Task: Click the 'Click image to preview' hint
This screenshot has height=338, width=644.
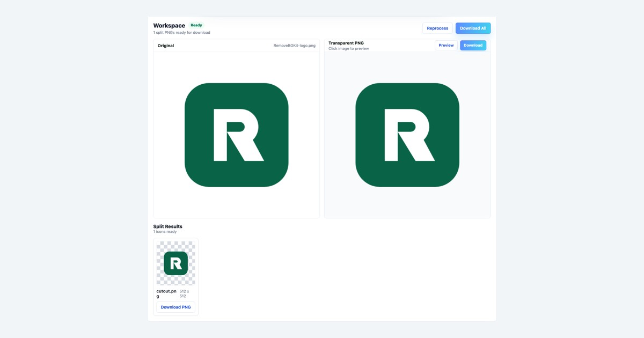Action: (x=349, y=49)
